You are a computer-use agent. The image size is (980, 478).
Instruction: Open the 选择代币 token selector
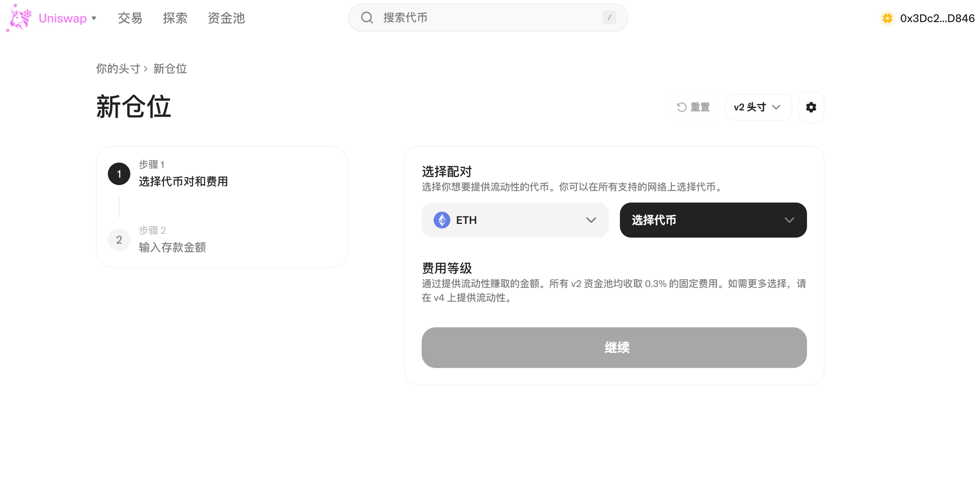pos(713,220)
